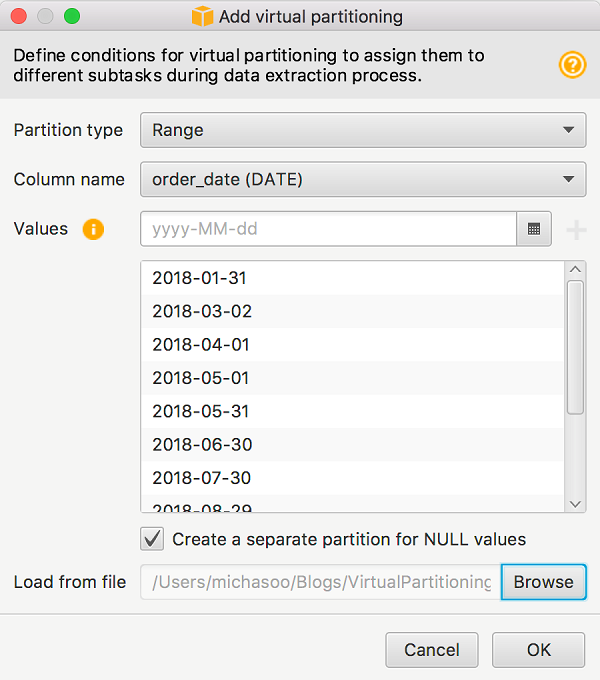Open the calendar date picker icon
Image resolution: width=600 pixels, height=680 pixels.
pyautogui.click(x=534, y=229)
